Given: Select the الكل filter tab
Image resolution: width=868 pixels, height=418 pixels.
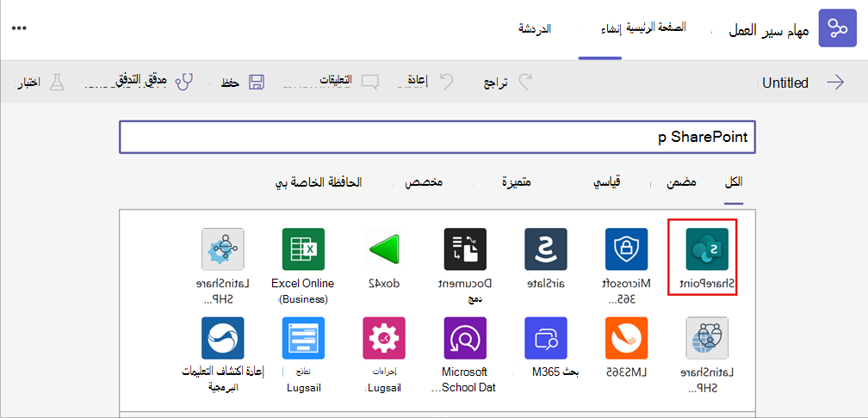Looking at the screenshot, I should (734, 182).
